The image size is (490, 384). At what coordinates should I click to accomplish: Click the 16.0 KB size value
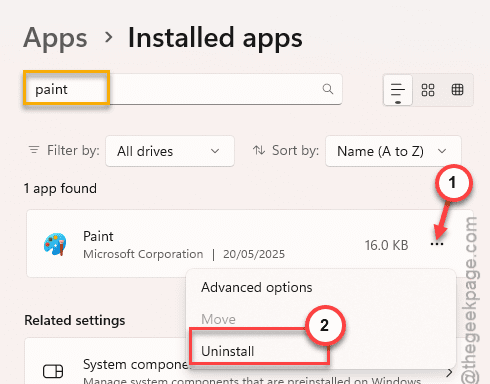click(386, 245)
